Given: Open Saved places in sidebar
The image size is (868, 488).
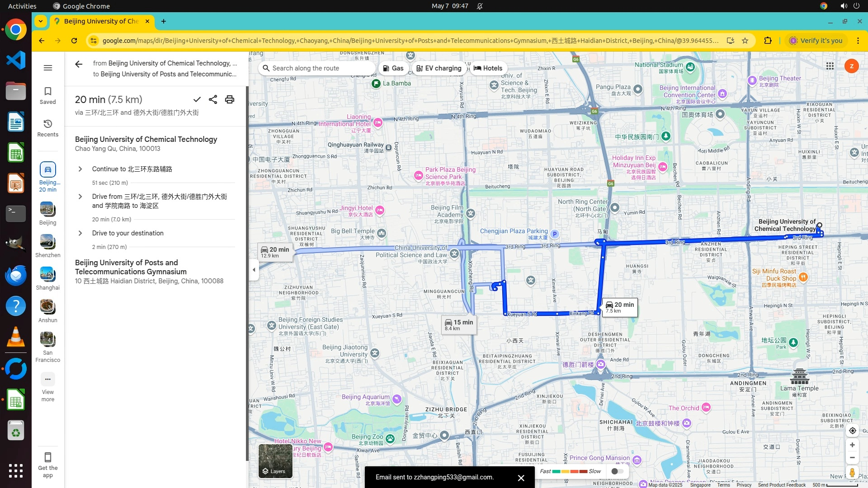Looking at the screenshot, I should (x=48, y=95).
